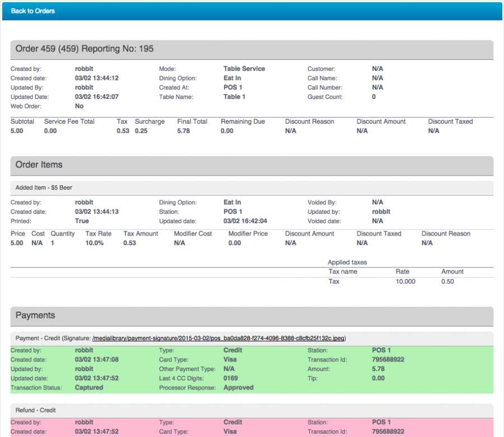Click the Order Items section header

[39, 165]
